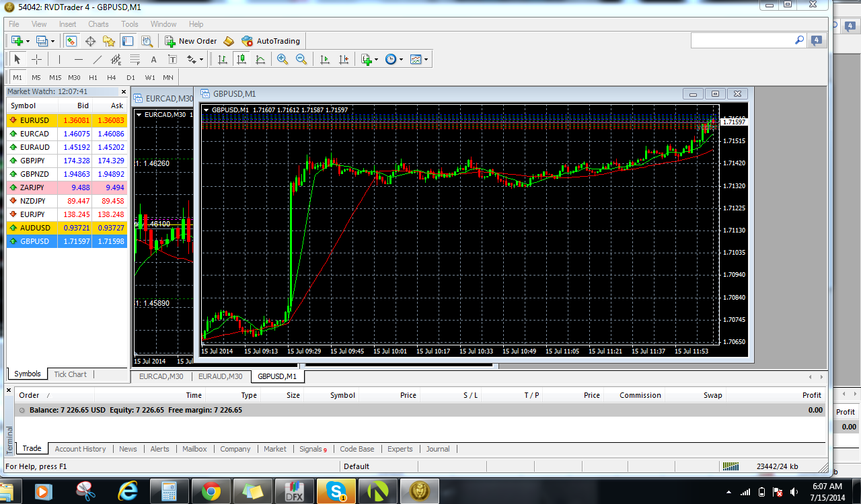Click the connection status bars indicator
The width and height of the screenshot is (861, 504).
(x=730, y=466)
